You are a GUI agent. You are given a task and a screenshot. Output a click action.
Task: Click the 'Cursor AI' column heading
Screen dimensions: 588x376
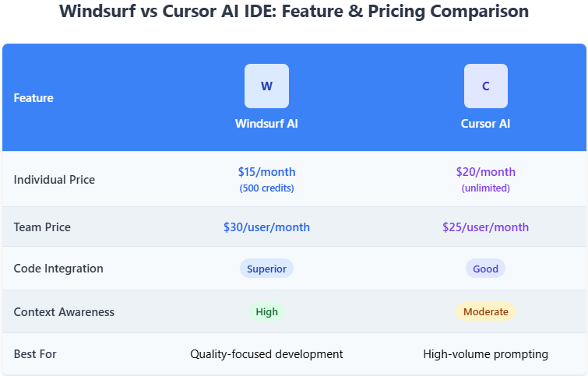coord(486,124)
